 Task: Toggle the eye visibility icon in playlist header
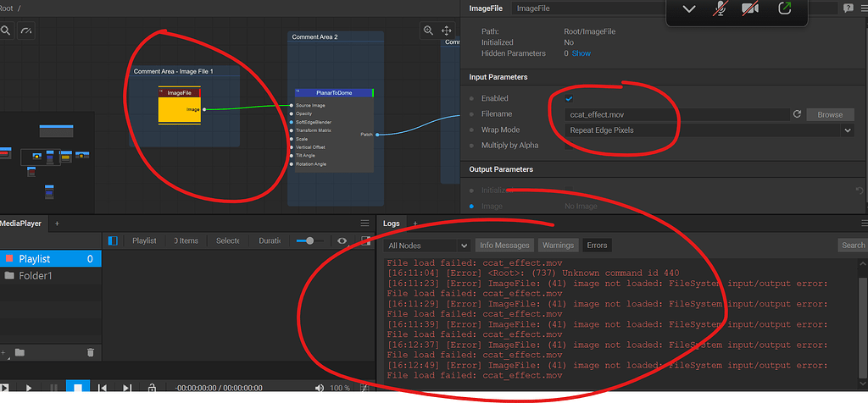342,240
